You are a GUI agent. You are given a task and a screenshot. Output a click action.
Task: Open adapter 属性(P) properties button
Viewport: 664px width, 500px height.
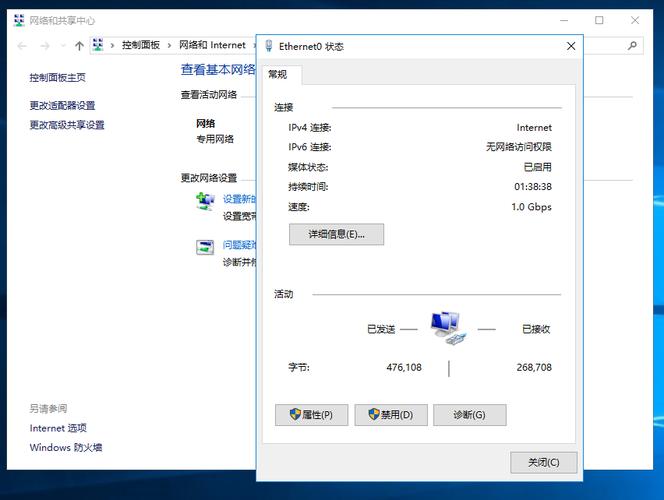312,415
